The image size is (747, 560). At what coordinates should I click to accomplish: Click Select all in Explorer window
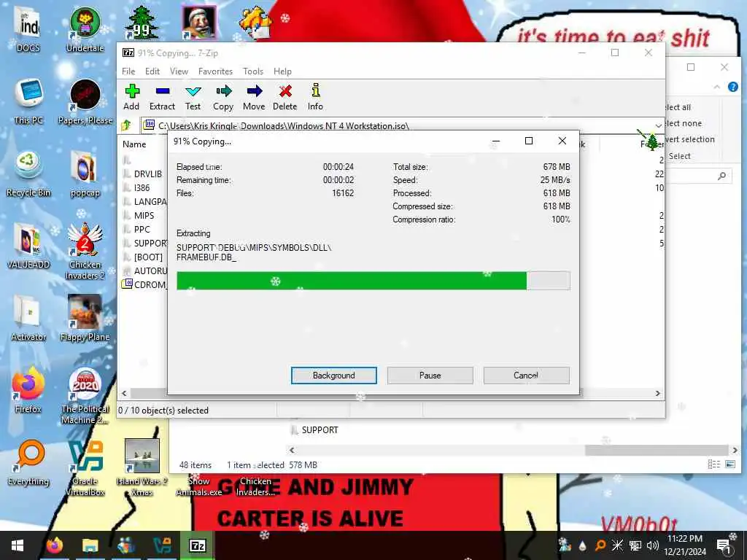[x=679, y=107]
